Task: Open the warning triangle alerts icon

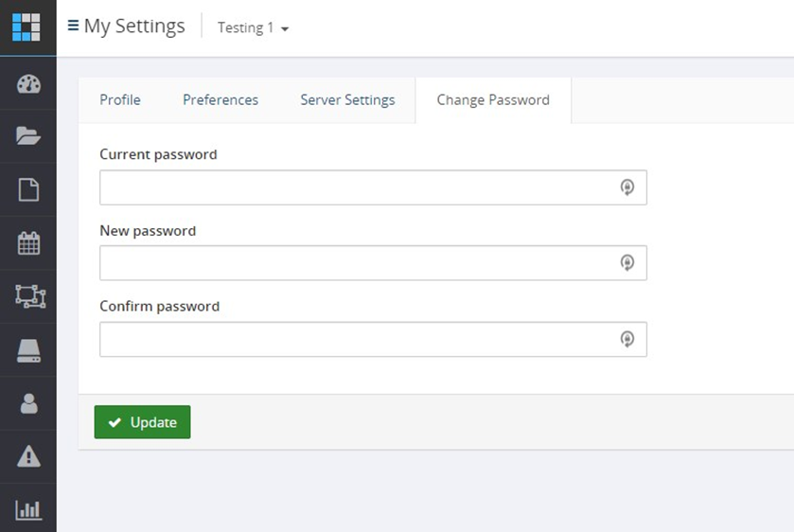Action: pos(28,456)
